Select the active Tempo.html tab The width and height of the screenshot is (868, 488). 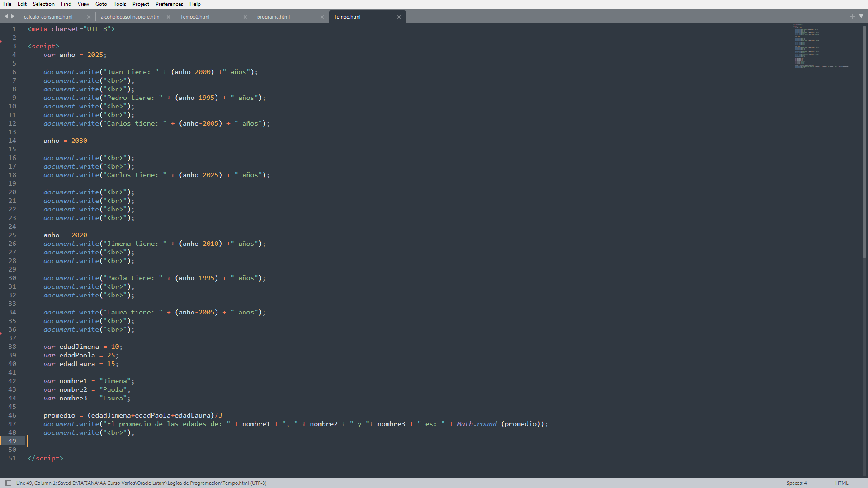coord(347,17)
